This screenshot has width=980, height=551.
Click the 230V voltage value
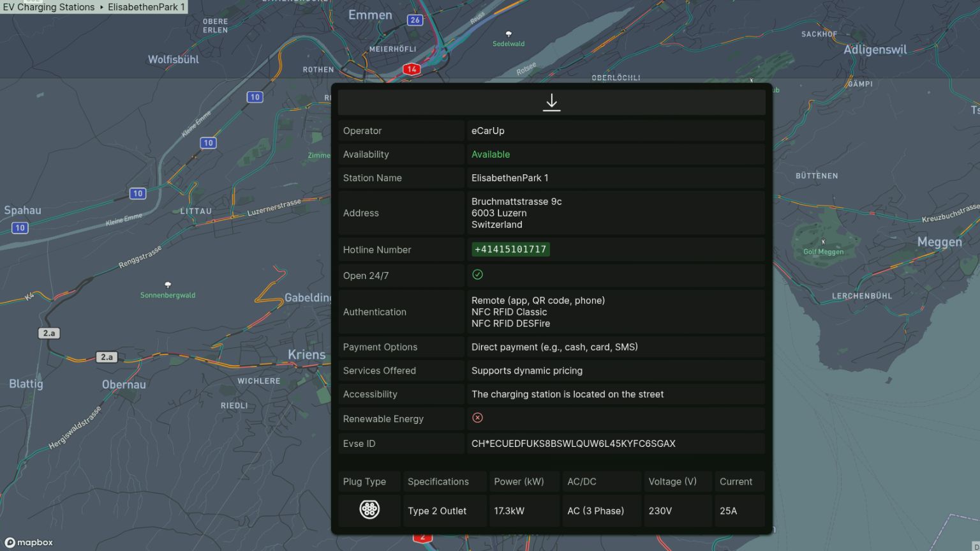pyautogui.click(x=660, y=511)
